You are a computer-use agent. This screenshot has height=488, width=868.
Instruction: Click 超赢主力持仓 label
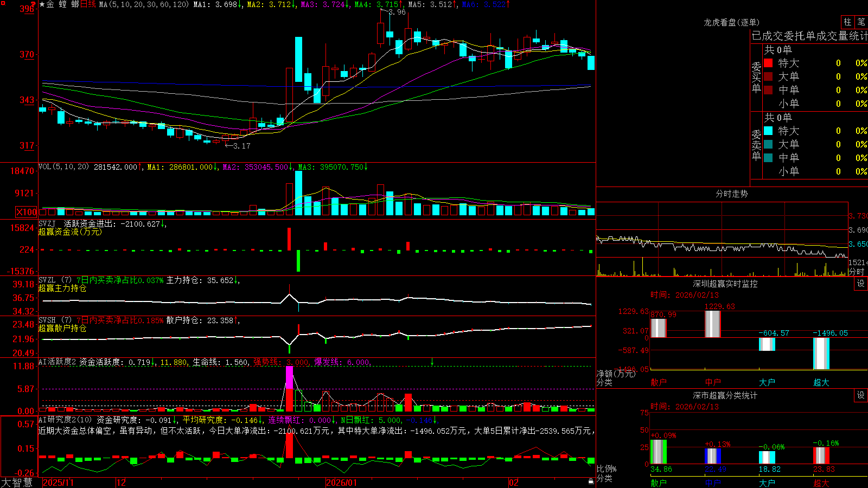coord(62,288)
